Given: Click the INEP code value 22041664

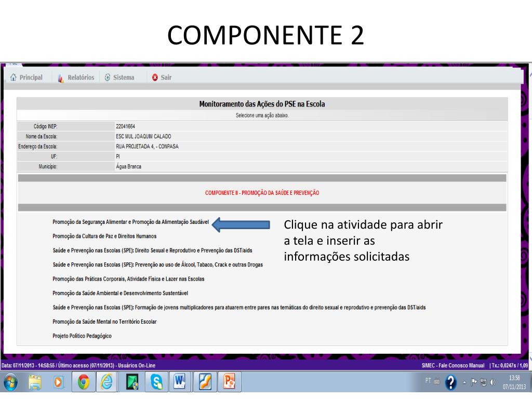Looking at the screenshot, I should (126, 126).
